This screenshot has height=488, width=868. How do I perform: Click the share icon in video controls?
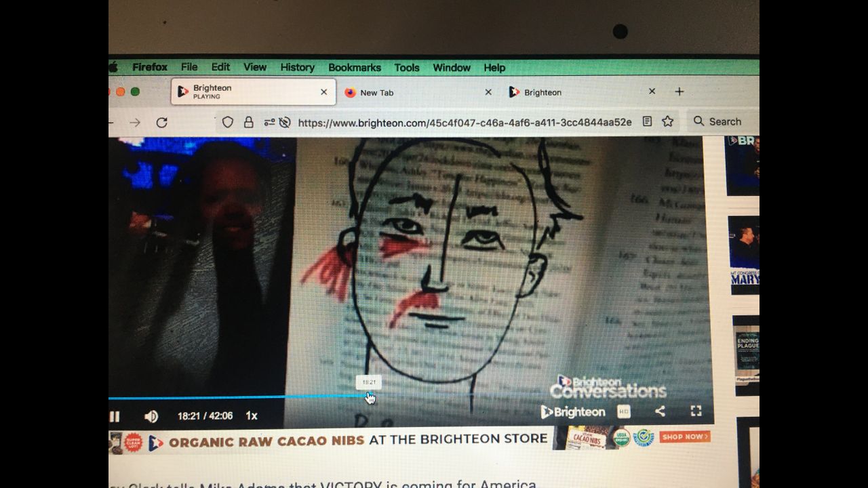click(x=660, y=411)
